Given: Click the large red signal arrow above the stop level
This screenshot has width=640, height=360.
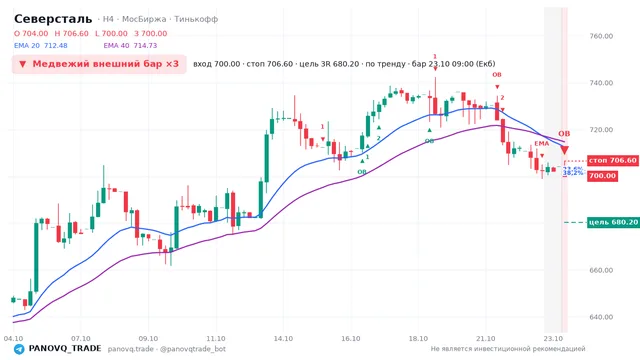Looking at the screenshot, I should pos(564,150).
